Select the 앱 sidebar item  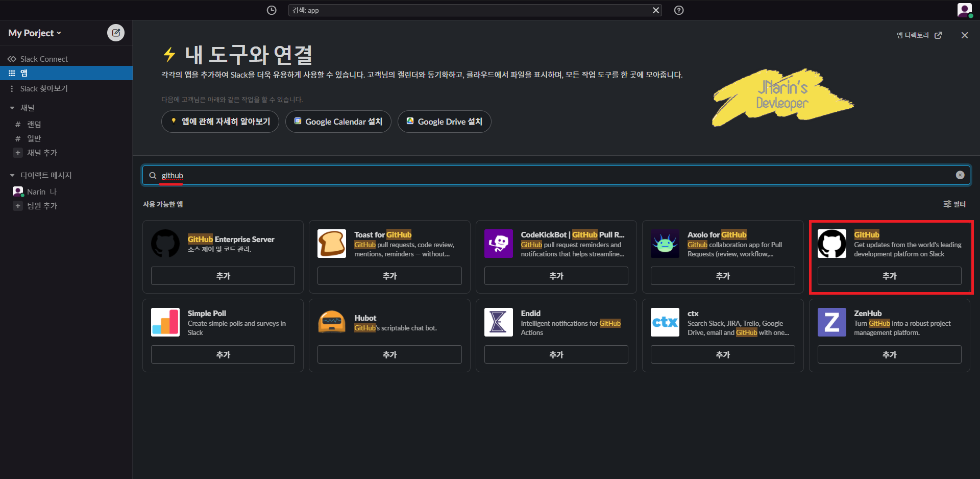[x=66, y=73]
